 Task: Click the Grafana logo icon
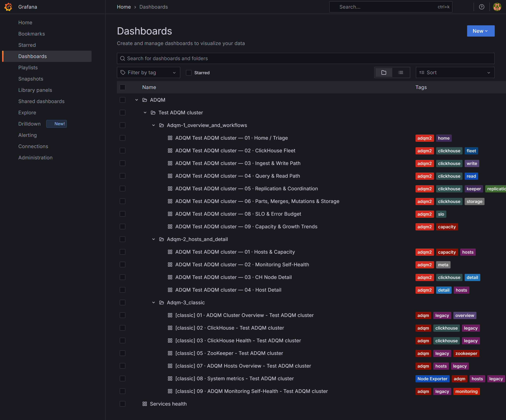[8, 7]
